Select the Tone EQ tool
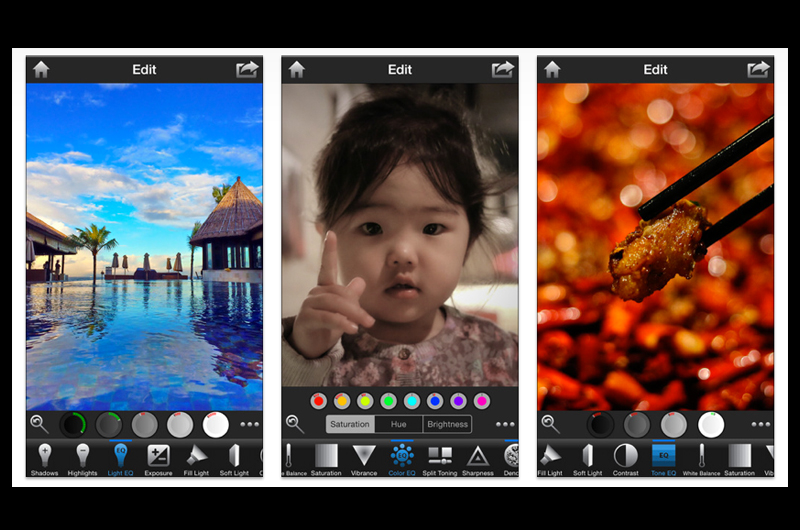This screenshot has width=800, height=530. 663,460
